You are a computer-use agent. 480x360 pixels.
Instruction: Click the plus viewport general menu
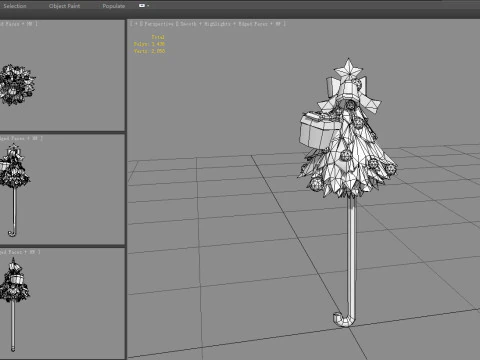click(136, 24)
